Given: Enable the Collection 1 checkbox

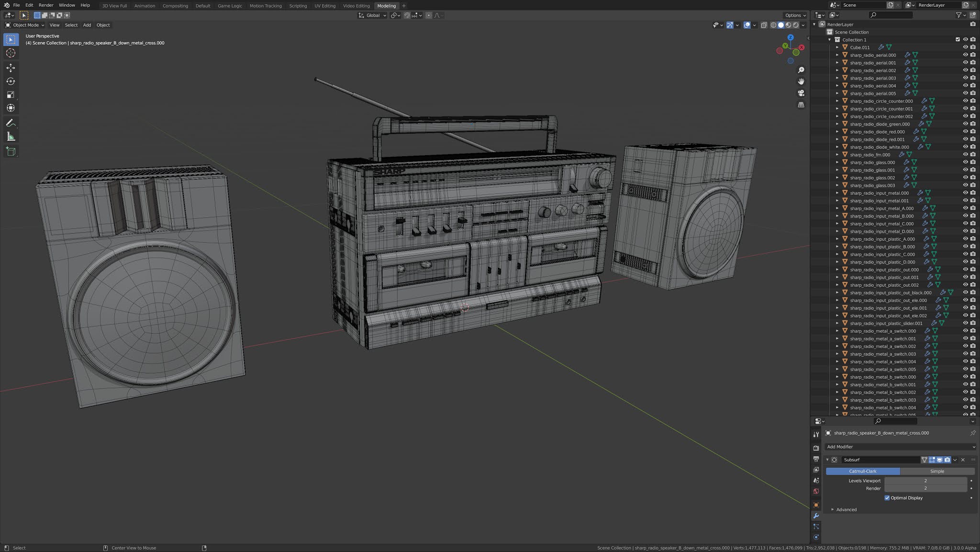Looking at the screenshot, I should (958, 40).
